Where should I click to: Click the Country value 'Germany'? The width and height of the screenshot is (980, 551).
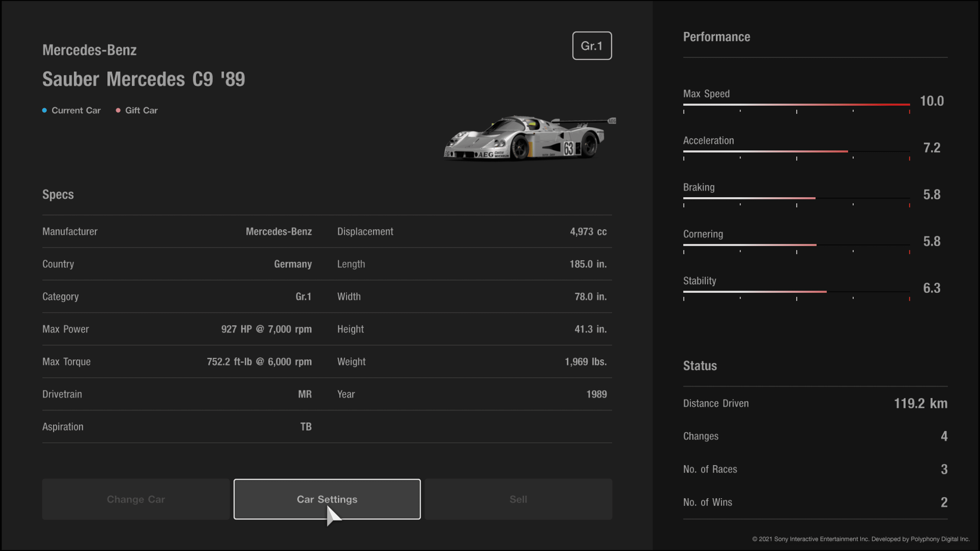point(293,264)
